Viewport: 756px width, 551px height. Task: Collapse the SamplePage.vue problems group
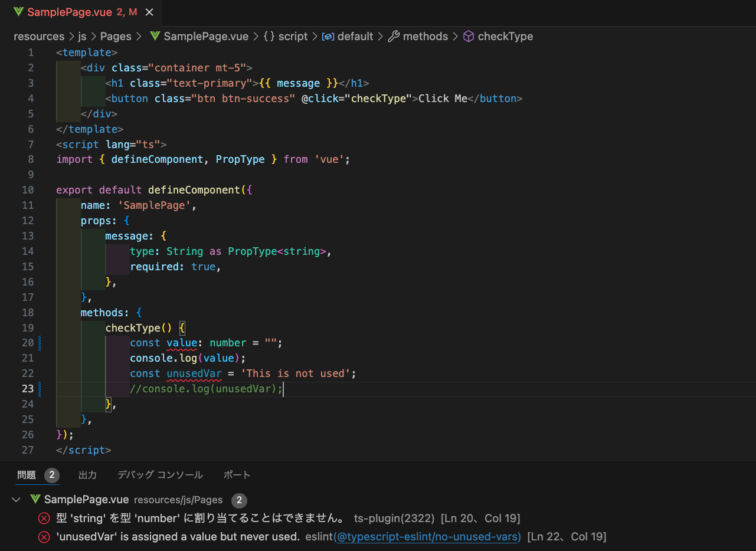click(17, 500)
